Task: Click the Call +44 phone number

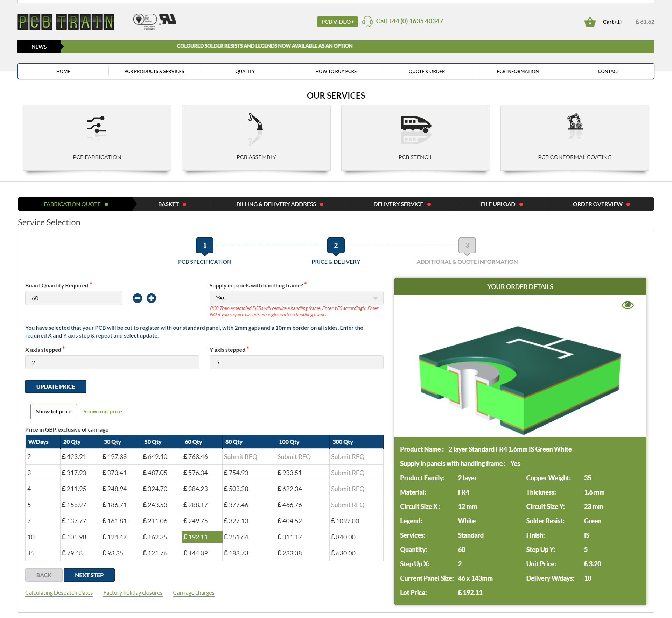Action: [409, 21]
